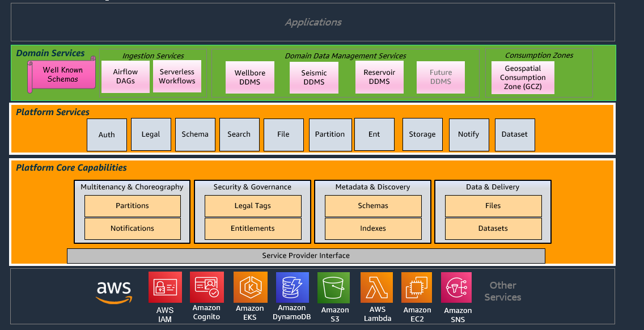
Task: Select the AWS Lambda icon
Action: point(376,287)
